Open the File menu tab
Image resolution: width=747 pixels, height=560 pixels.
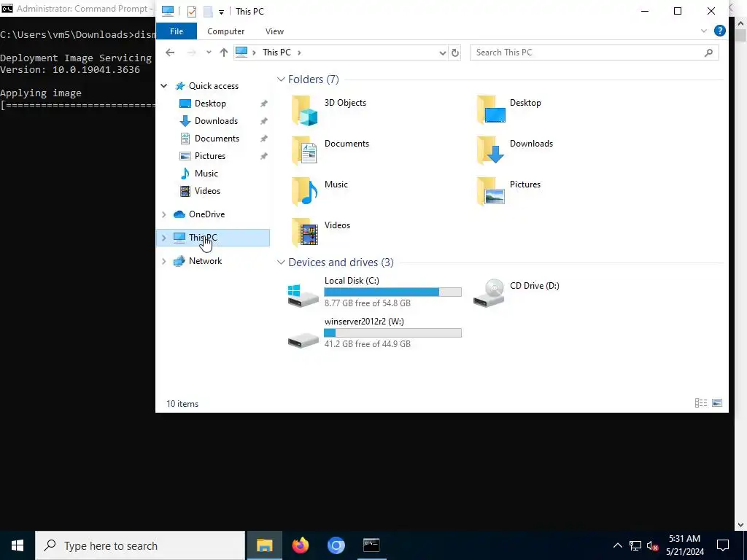coord(177,31)
